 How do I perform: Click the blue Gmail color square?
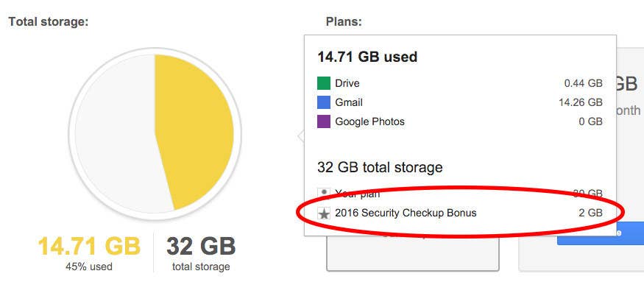pyautogui.click(x=324, y=102)
